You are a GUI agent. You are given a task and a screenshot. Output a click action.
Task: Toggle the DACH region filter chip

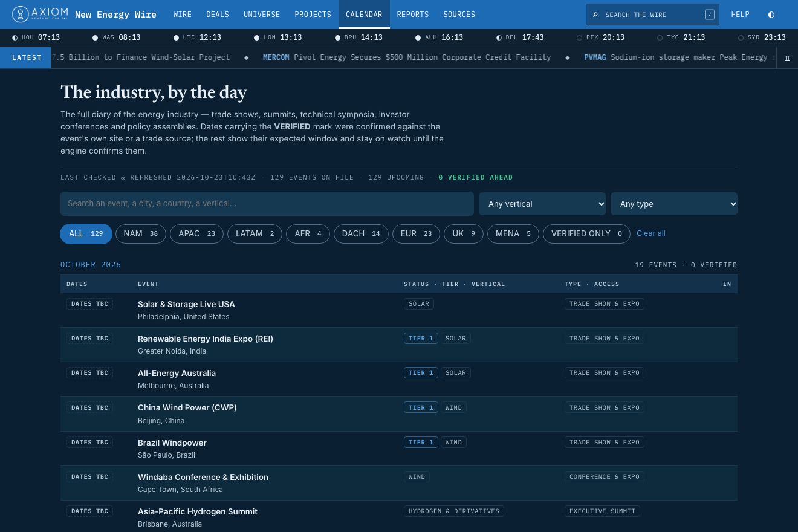(x=361, y=234)
